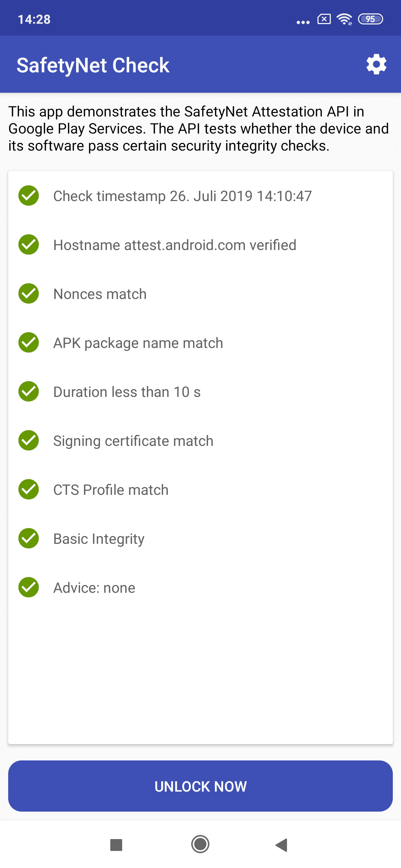Open settings via the gear icon
Screen dimensions: 401x868
tap(376, 65)
